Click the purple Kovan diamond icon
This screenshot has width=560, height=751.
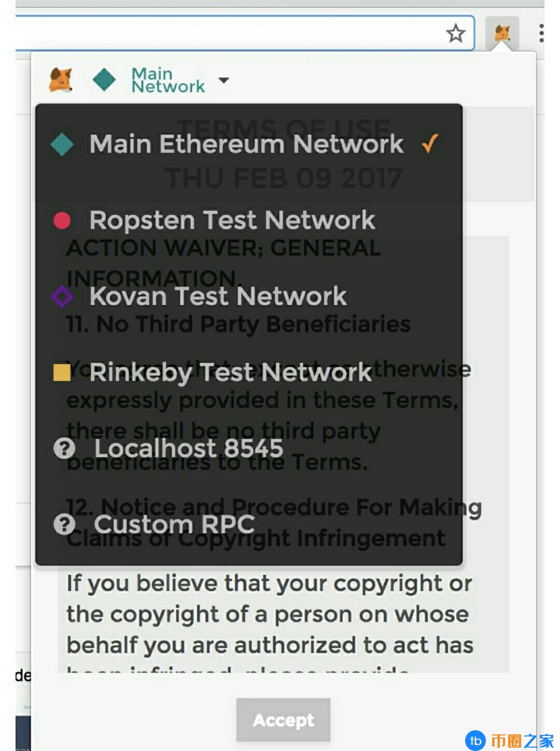[x=62, y=297]
